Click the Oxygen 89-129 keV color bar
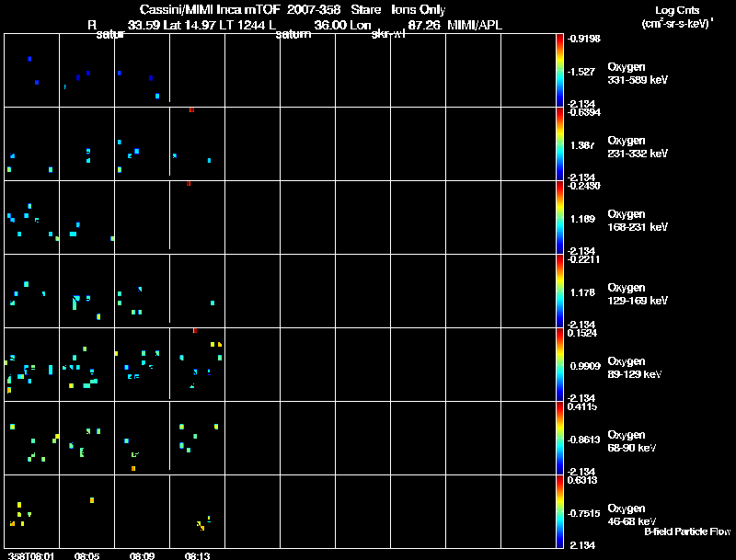736x560 pixels. tap(559, 364)
